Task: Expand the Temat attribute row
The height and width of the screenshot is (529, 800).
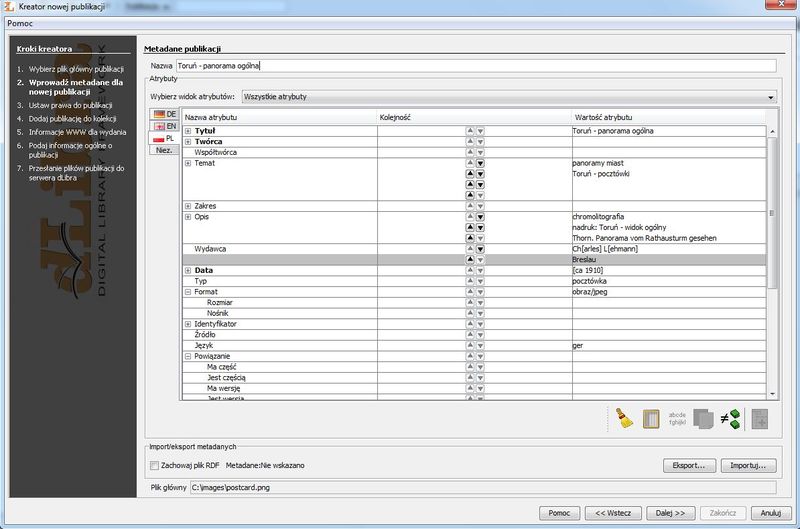Action: pos(188,163)
